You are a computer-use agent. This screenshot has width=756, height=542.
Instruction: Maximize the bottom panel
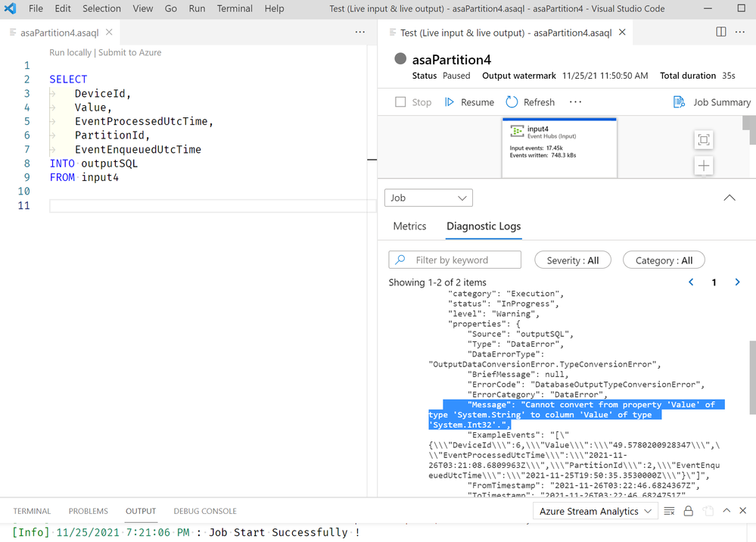click(x=726, y=511)
